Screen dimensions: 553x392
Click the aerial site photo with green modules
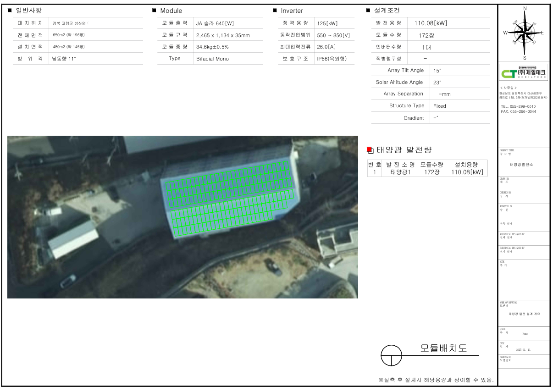pyautogui.click(x=182, y=217)
